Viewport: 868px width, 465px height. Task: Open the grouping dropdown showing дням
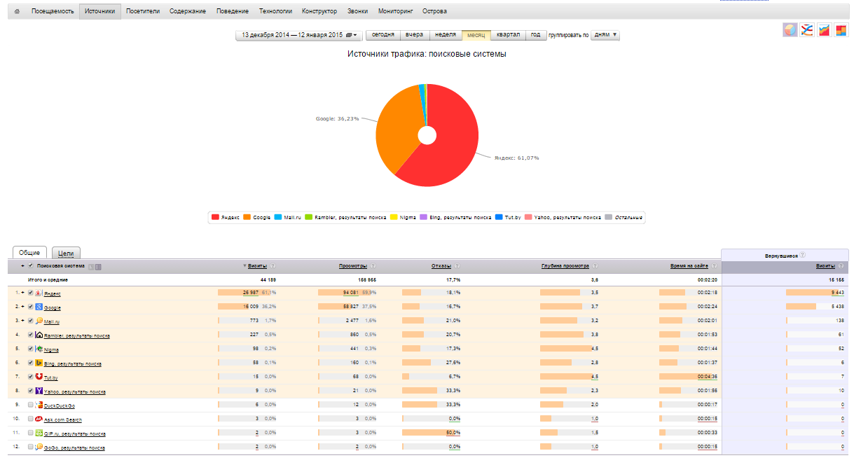pyautogui.click(x=605, y=35)
